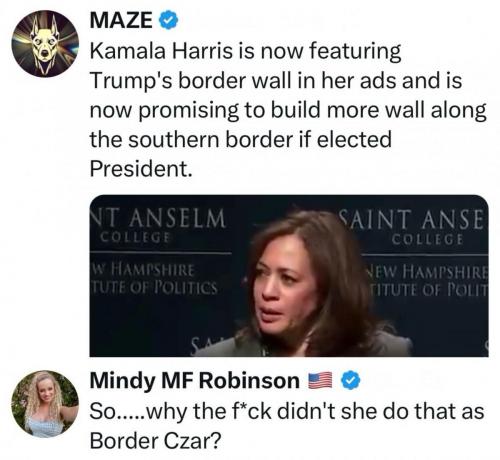The width and height of the screenshot is (500, 460).
Task: Click the left 'TUTE OF POLITICS' backdrop text
Action: click(x=154, y=287)
